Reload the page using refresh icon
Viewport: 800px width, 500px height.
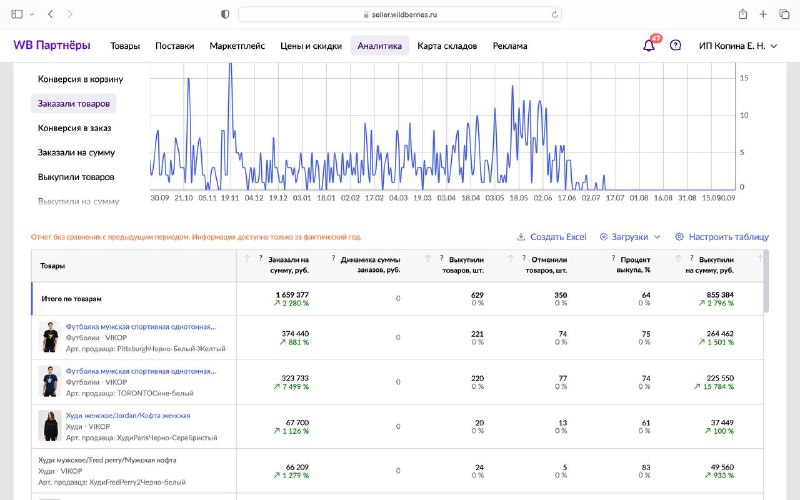(x=555, y=15)
